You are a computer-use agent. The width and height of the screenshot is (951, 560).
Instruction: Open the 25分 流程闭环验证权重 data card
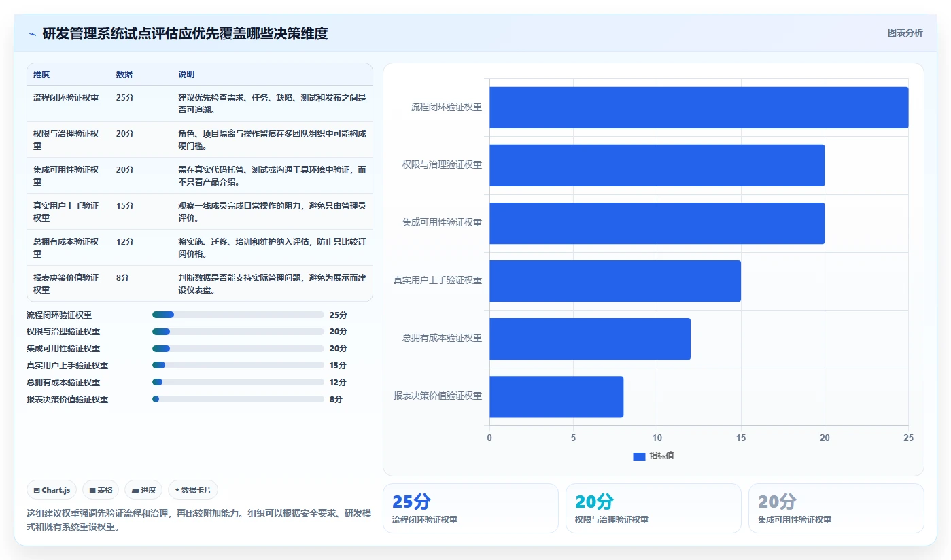pyautogui.click(x=470, y=508)
